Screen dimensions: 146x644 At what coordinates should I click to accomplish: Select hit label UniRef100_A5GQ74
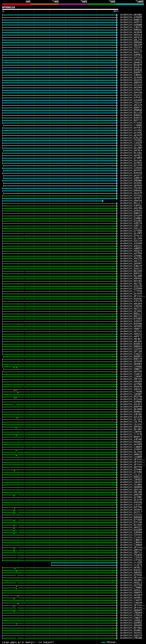coord(131,251)
